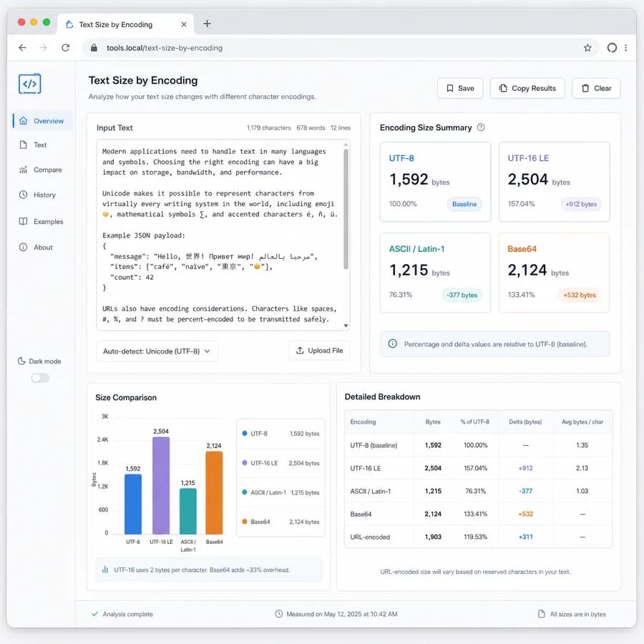The height and width of the screenshot is (644, 644).
Task: Click the Analysis complete checkmark icon
Action: 95,614
